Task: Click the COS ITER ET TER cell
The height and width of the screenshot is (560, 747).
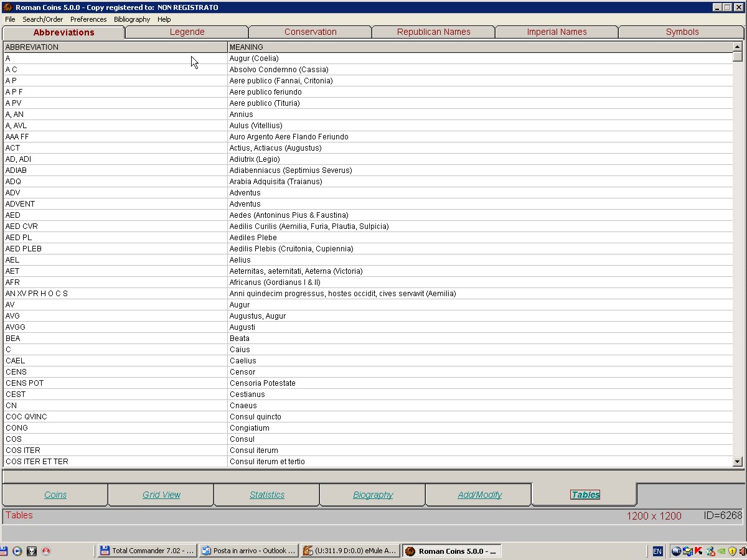Action: click(115, 462)
